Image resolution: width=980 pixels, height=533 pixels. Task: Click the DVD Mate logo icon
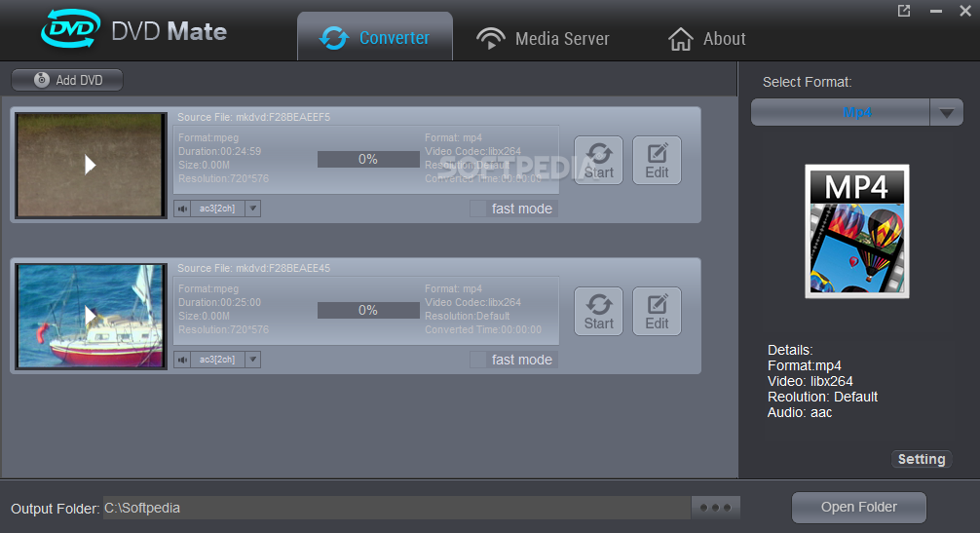pyautogui.click(x=70, y=29)
